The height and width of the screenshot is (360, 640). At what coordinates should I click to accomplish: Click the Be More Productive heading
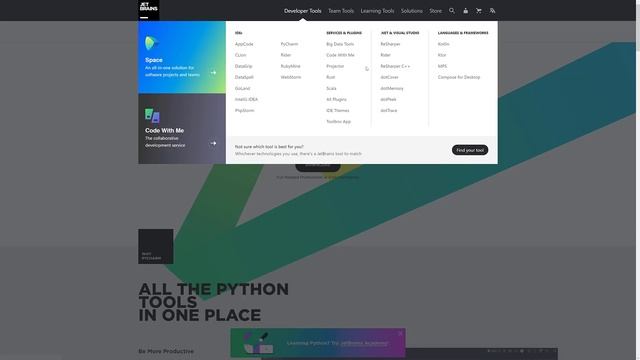166,351
